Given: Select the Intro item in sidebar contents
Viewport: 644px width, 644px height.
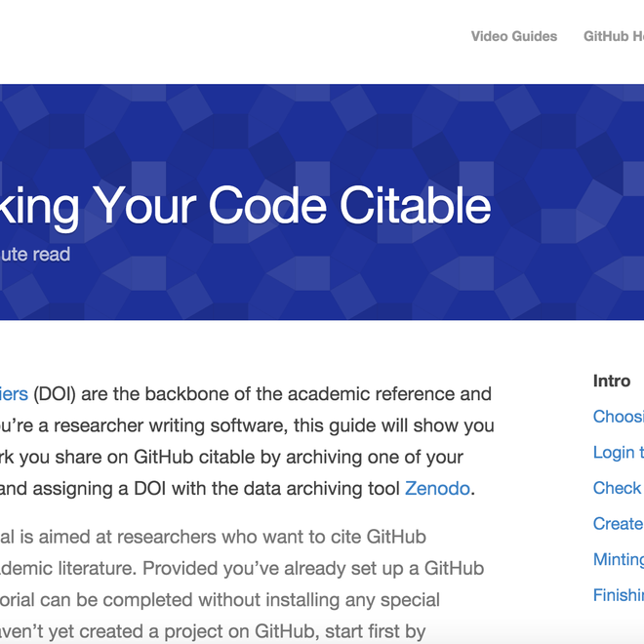Looking at the screenshot, I should click(612, 381).
